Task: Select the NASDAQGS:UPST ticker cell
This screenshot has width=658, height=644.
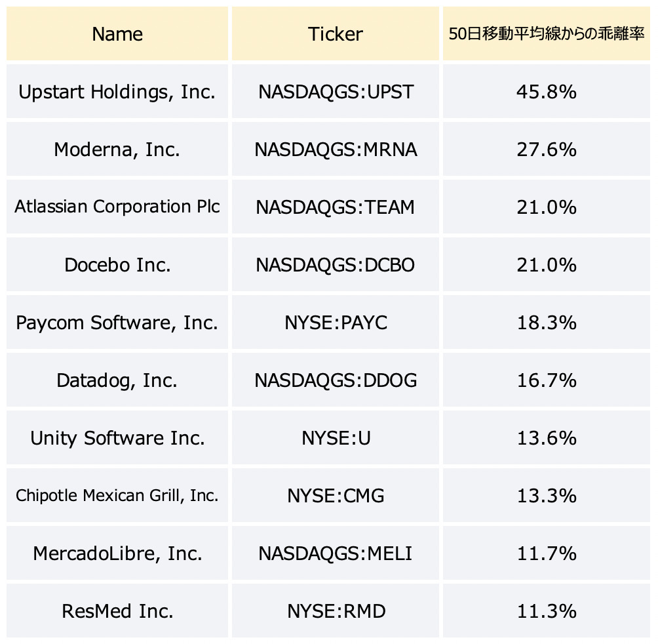Action: [336, 92]
